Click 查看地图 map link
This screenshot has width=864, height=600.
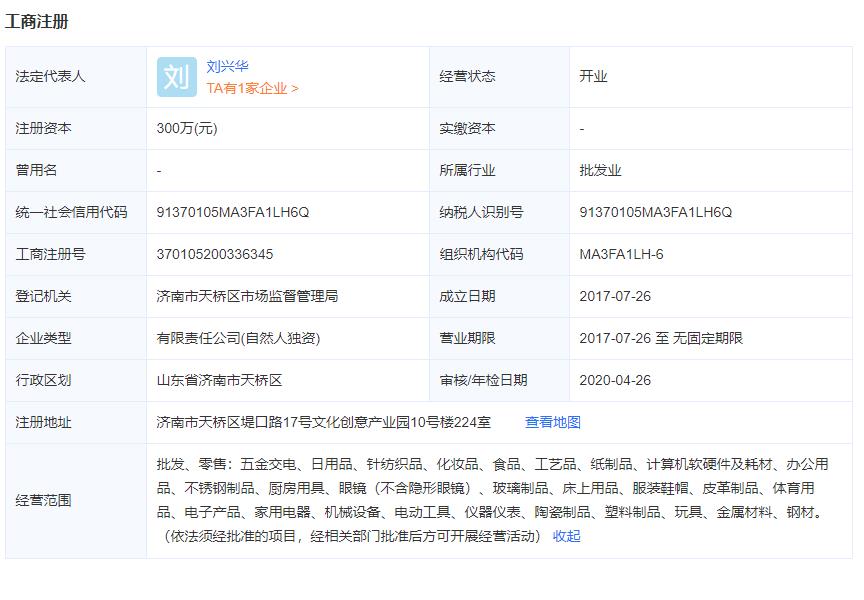point(553,423)
